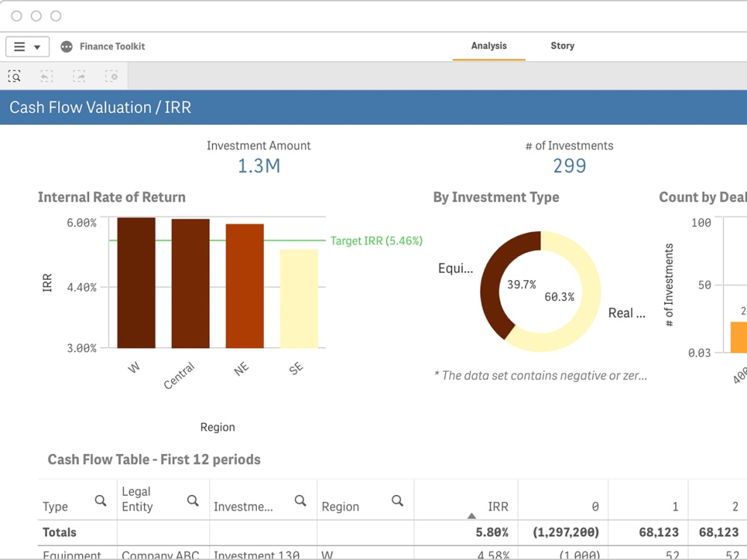The width and height of the screenshot is (747, 560).
Task: Click the Totals value (1,297,200)
Action: tap(566, 532)
